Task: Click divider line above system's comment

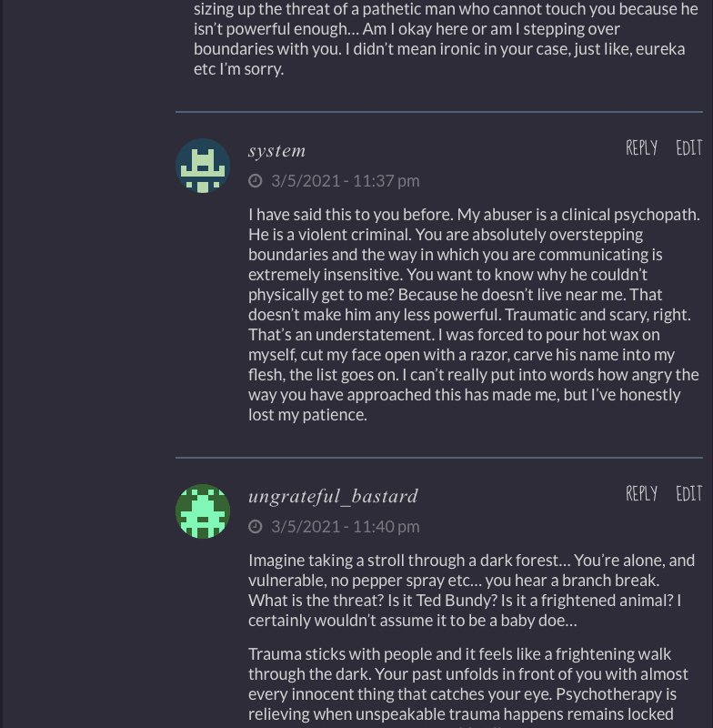Action: click(438, 112)
